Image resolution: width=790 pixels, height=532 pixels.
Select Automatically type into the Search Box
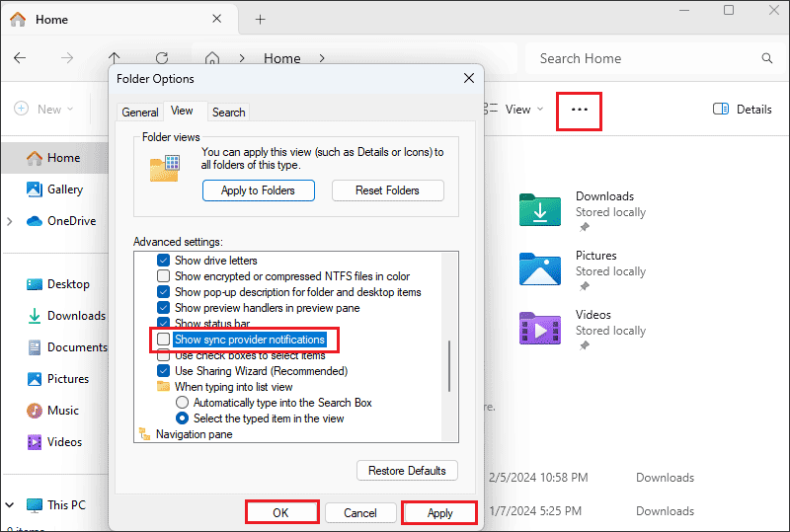pos(182,403)
